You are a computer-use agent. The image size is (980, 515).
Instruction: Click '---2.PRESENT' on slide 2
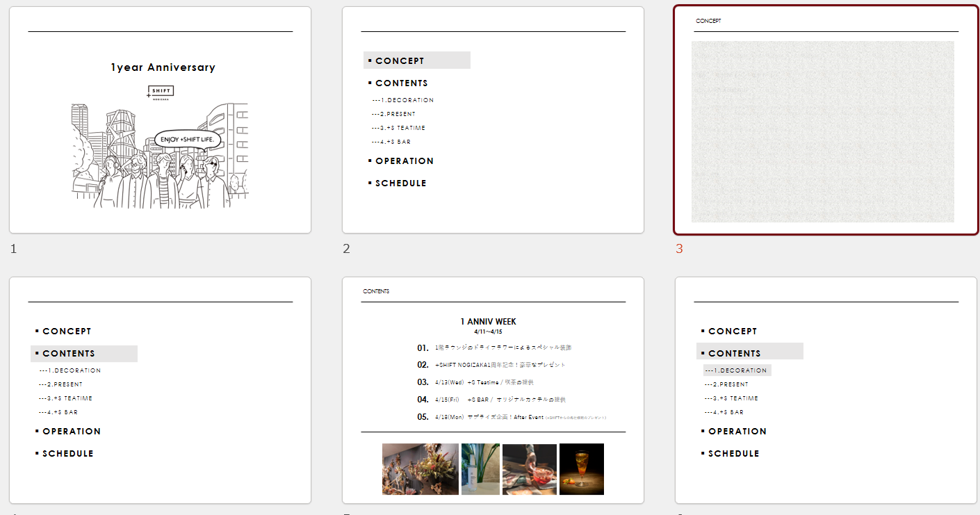[393, 114]
